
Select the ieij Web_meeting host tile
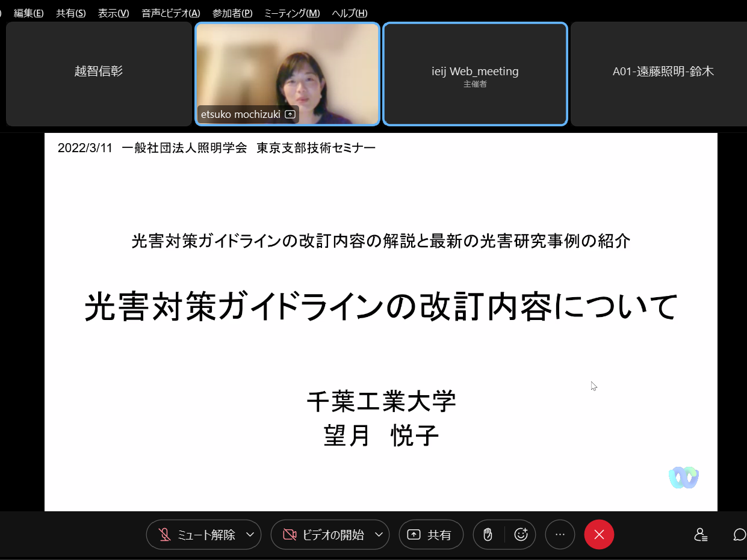point(475,74)
